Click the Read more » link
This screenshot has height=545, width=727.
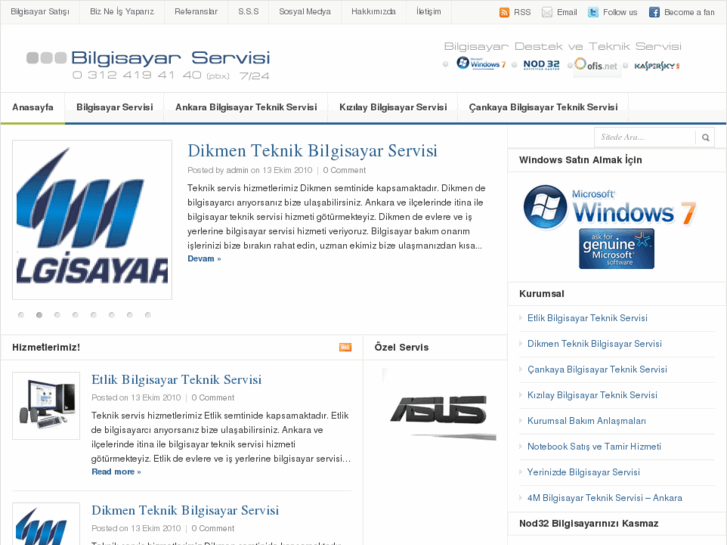pyautogui.click(x=116, y=472)
